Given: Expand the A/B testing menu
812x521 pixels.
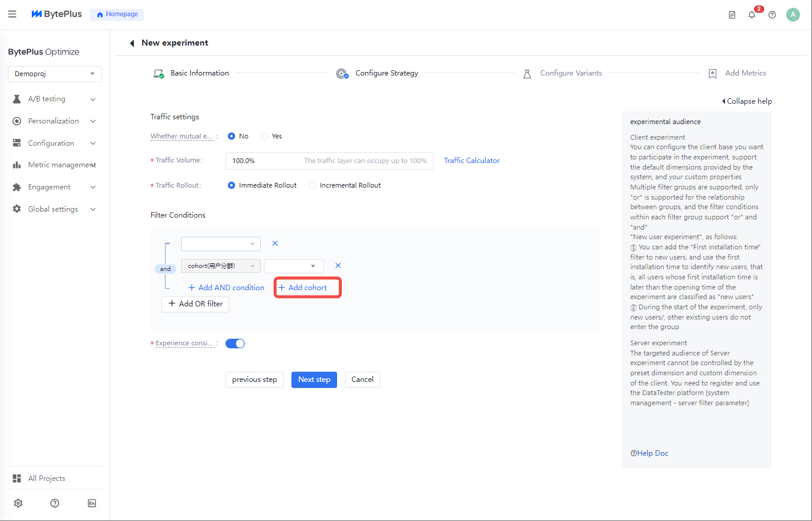Looking at the screenshot, I should (x=93, y=100).
